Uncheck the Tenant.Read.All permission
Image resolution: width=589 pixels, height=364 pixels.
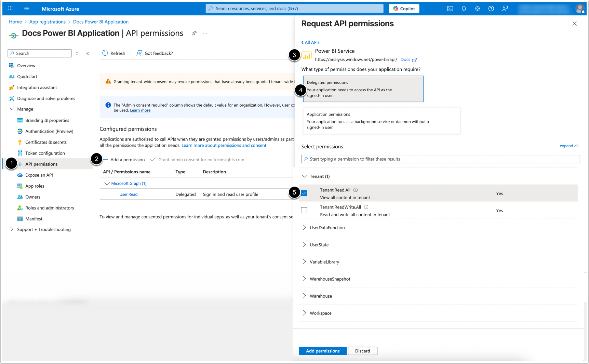pos(304,193)
